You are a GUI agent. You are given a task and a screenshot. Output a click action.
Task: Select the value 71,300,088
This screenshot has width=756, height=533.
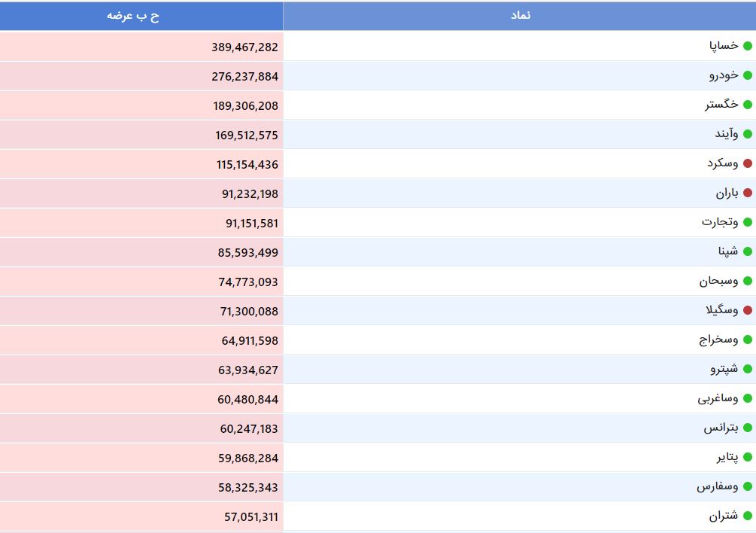(249, 312)
